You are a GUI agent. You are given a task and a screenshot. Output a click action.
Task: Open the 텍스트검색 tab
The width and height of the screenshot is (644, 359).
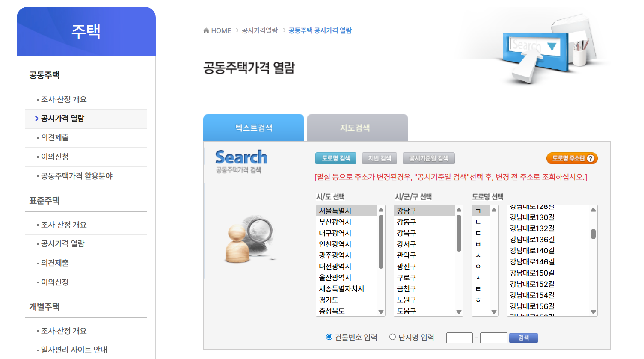[x=253, y=128]
